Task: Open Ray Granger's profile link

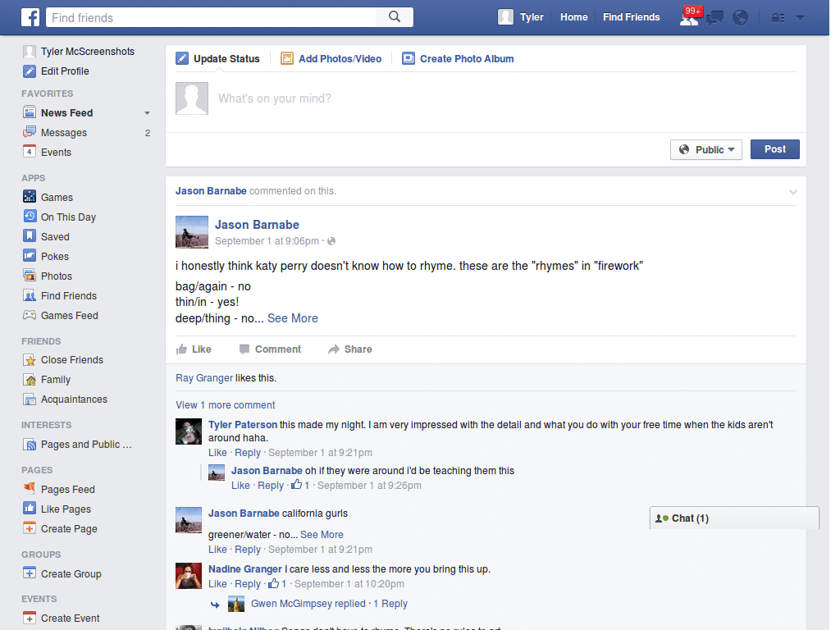Action: point(204,378)
